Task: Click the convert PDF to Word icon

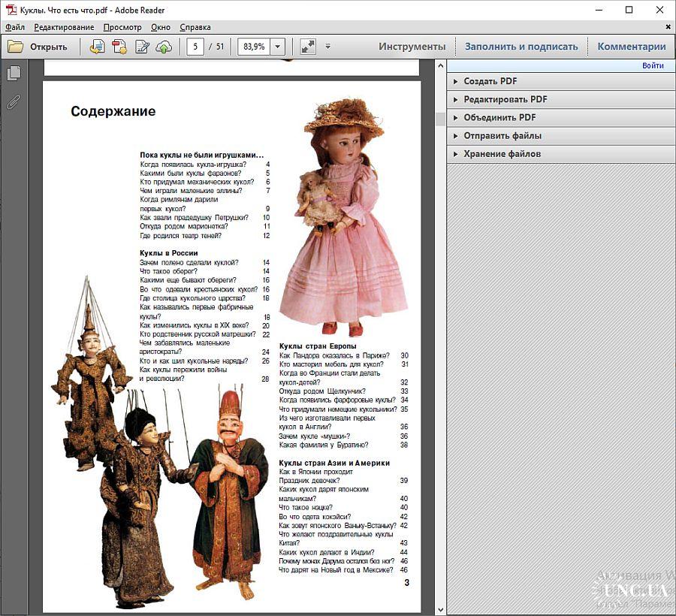Action: 97,47
